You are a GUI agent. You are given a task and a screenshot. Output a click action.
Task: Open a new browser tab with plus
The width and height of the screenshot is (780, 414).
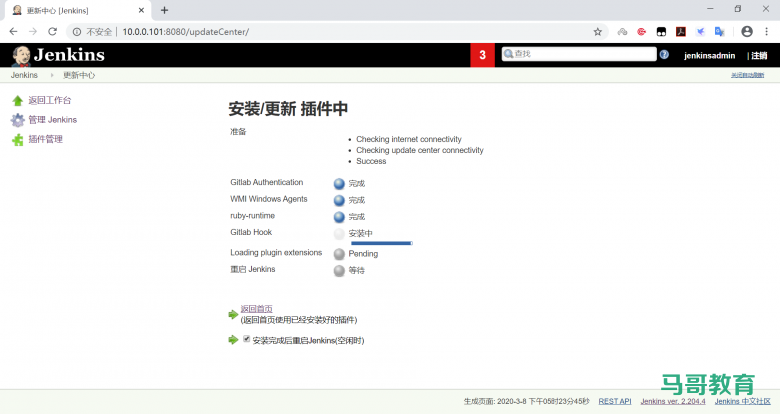tap(164, 10)
